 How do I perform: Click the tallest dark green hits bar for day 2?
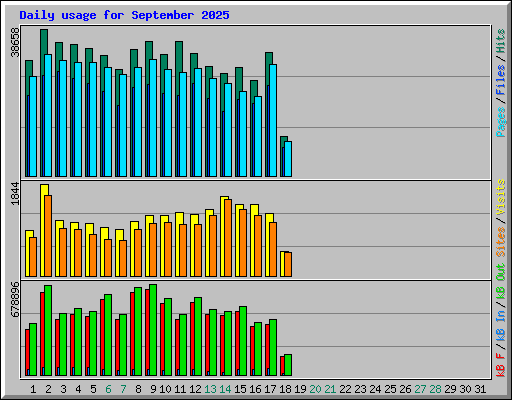pyautogui.click(x=44, y=41)
